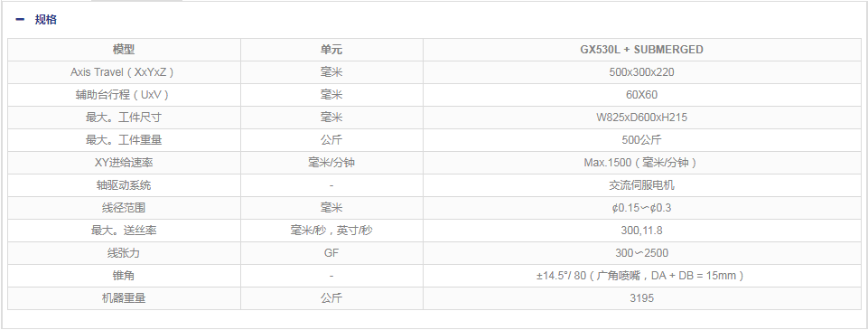Select the 300,11.8 wire feed value
Viewport: 868px width, 330px height.
click(x=641, y=231)
